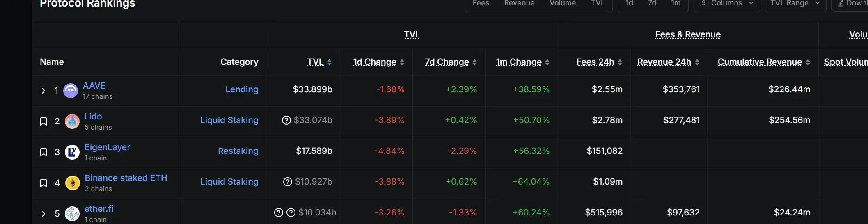Open the Columns dropdown
Viewport: 868px width, 224px height.
coord(726,4)
